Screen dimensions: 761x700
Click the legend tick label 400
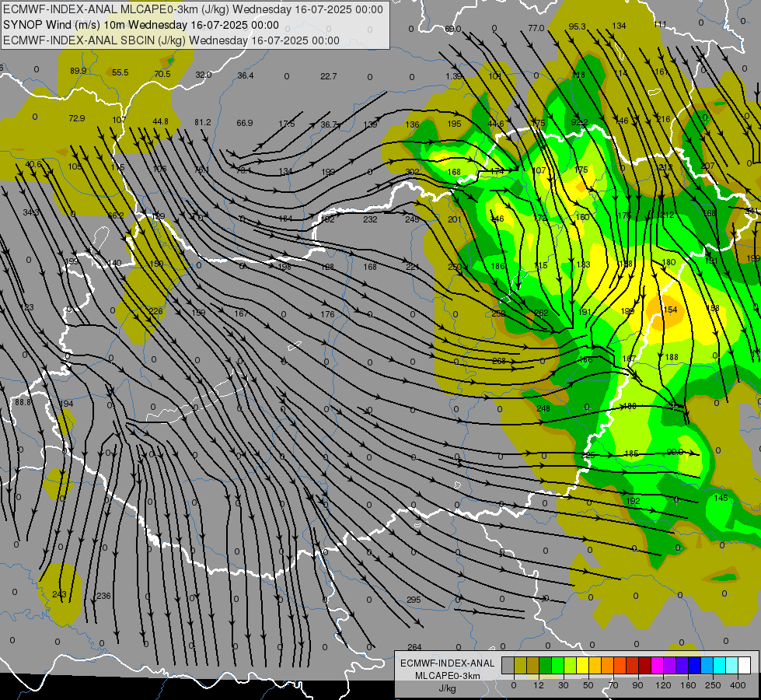pyautogui.click(x=738, y=685)
